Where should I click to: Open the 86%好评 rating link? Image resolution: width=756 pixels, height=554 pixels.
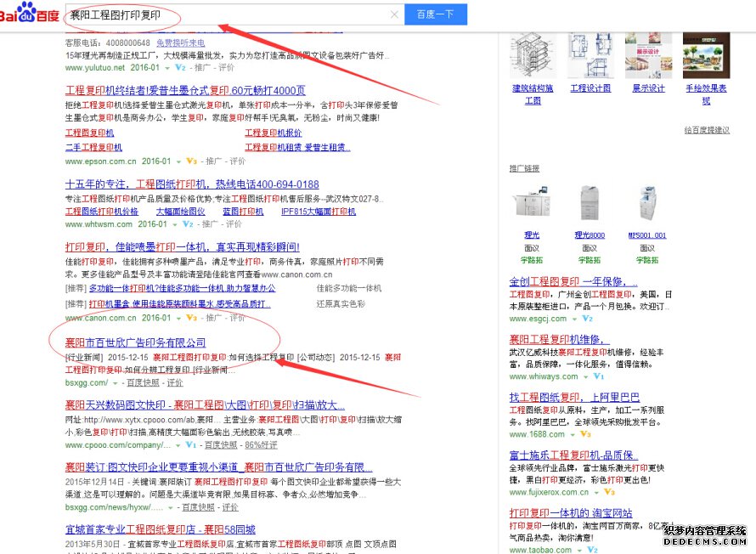(x=261, y=445)
